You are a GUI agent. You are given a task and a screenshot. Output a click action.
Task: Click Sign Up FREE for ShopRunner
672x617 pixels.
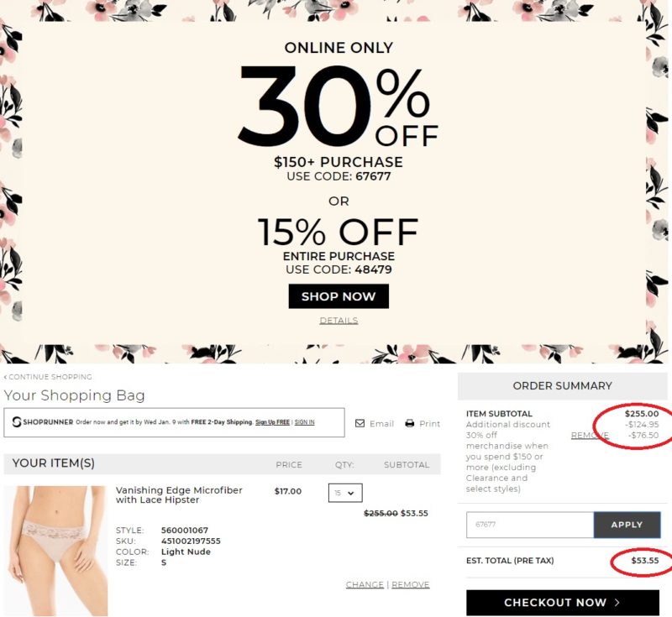coord(272,422)
